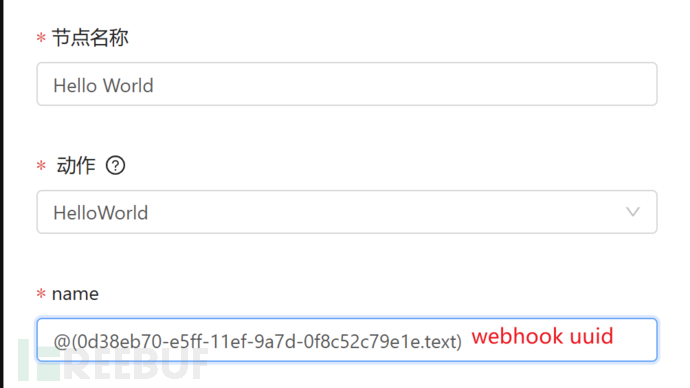Focus the 节点名称 input containing Hello World

tap(347, 84)
